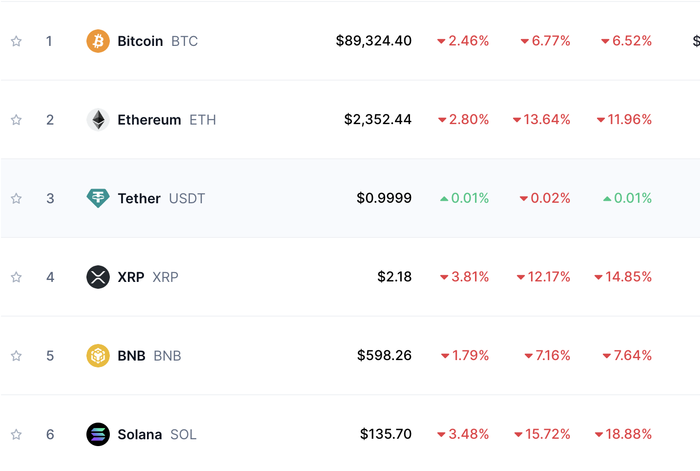This screenshot has height=471, width=700.
Task: Open the Solana SOL link
Action: tap(157, 434)
